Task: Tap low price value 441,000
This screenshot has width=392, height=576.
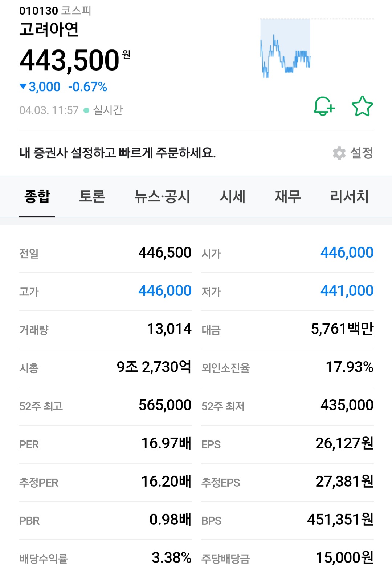Action: 347,291
